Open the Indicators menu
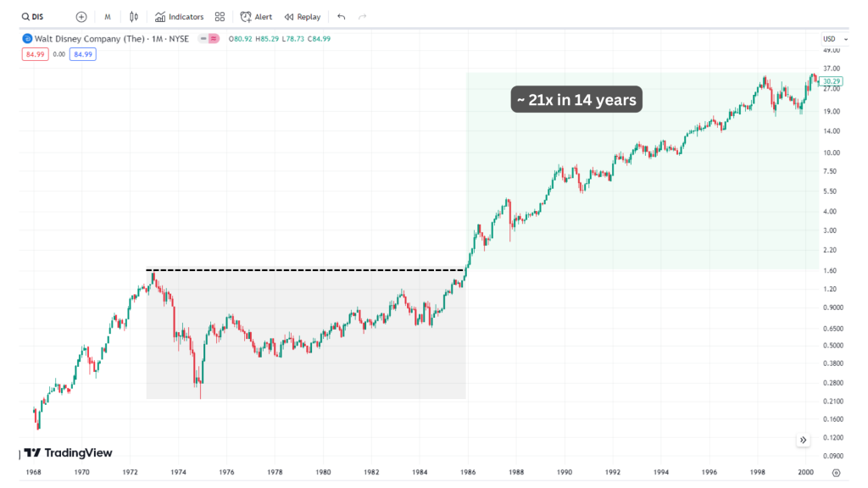868x488 pixels. (x=179, y=17)
